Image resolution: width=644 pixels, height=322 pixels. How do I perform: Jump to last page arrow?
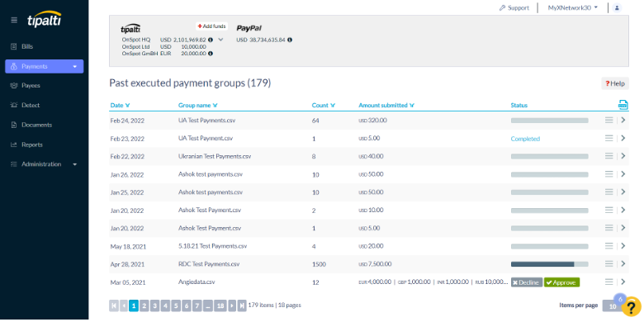[242, 305]
